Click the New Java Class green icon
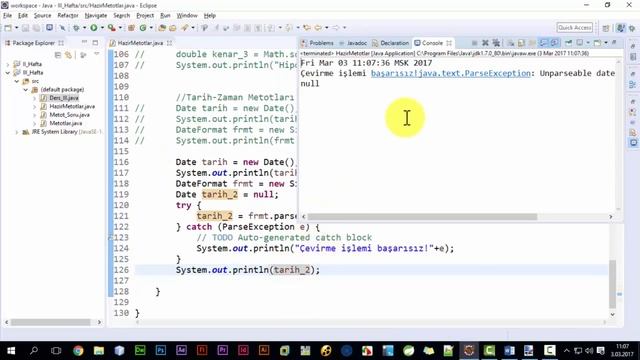The image size is (640, 360). point(143,28)
